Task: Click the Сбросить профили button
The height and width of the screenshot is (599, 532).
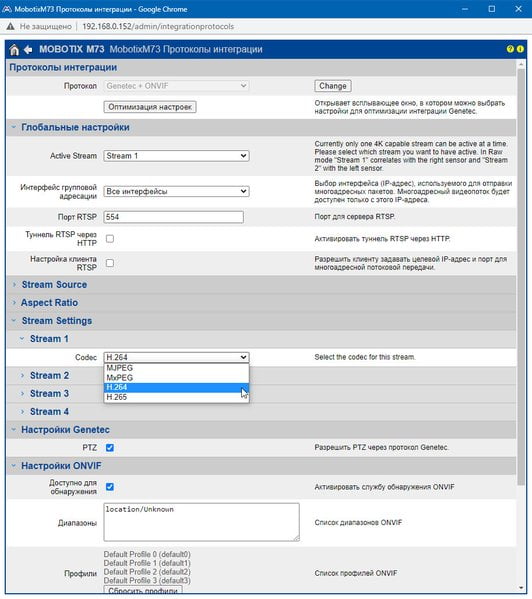Action: tap(143, 590)
